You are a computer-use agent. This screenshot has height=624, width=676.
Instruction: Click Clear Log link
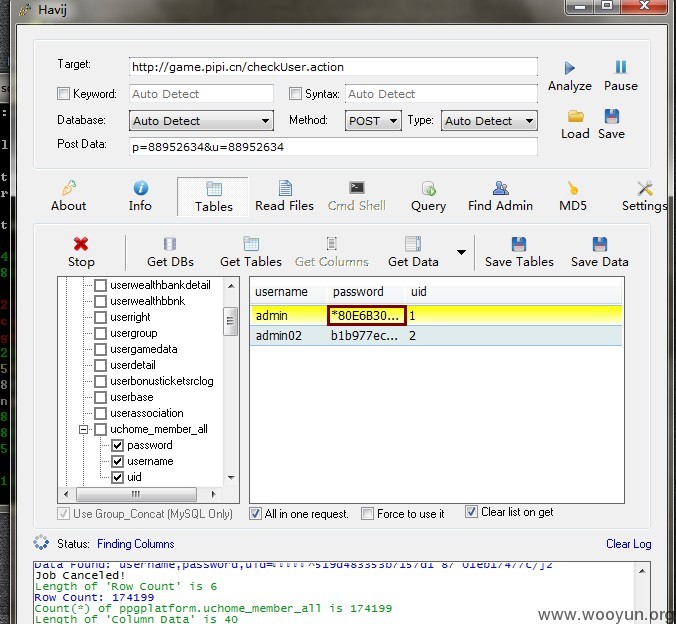pyautogui.click(x=629, y=544)
